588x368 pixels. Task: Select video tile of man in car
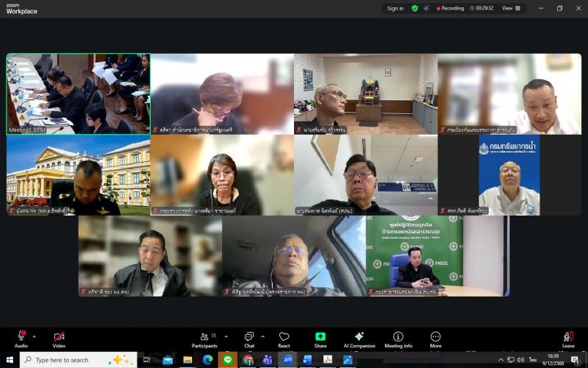click(x=294, y=256)
